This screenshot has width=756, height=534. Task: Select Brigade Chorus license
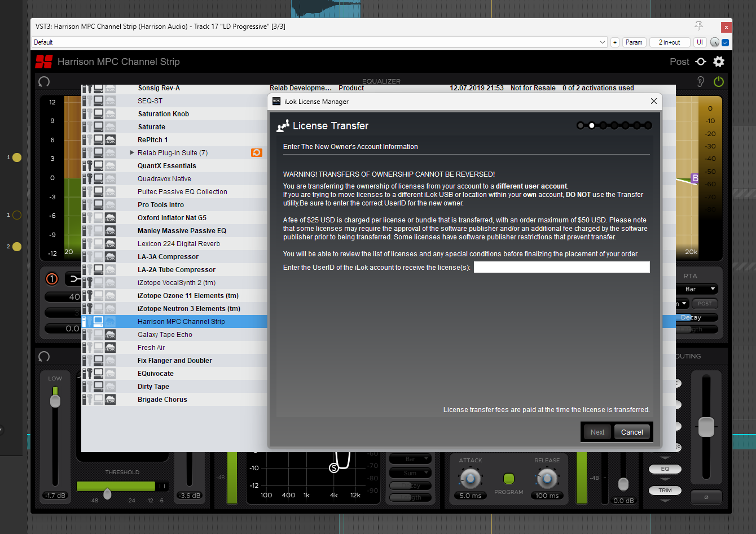(174, 399)
